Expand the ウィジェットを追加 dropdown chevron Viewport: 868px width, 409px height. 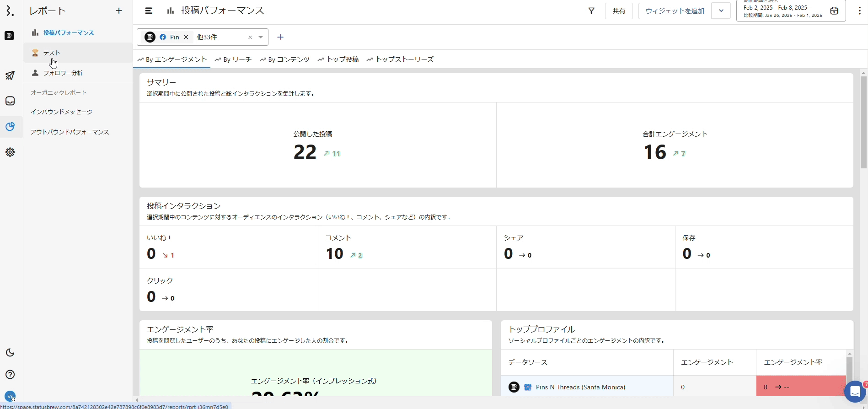tap(721, 11)
